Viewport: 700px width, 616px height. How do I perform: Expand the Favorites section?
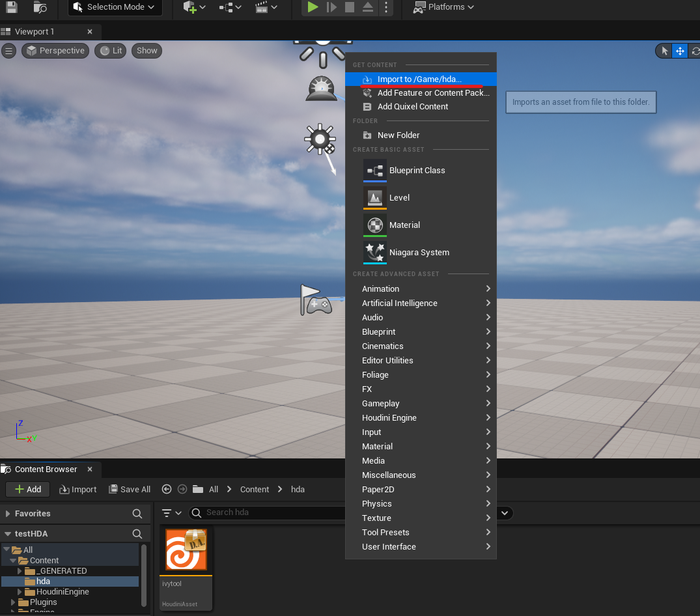coord(8,514)
